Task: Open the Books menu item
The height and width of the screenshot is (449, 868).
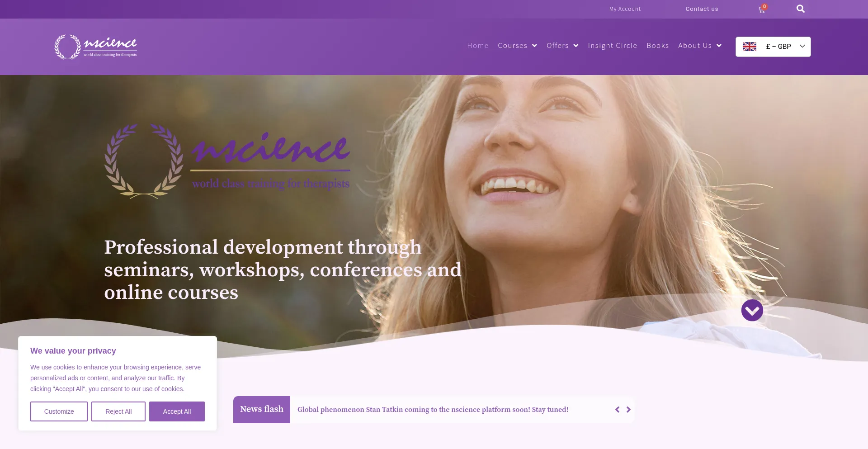Action: click(x=658, y=46)
